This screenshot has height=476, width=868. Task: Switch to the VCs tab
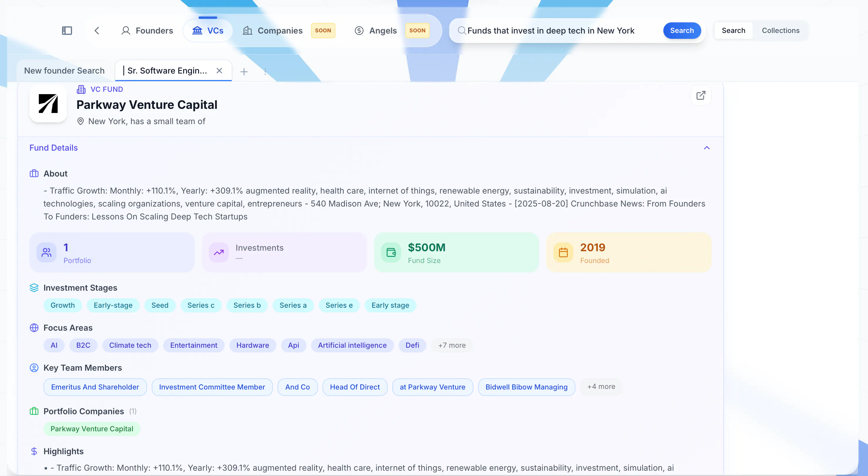pos(208,31)
